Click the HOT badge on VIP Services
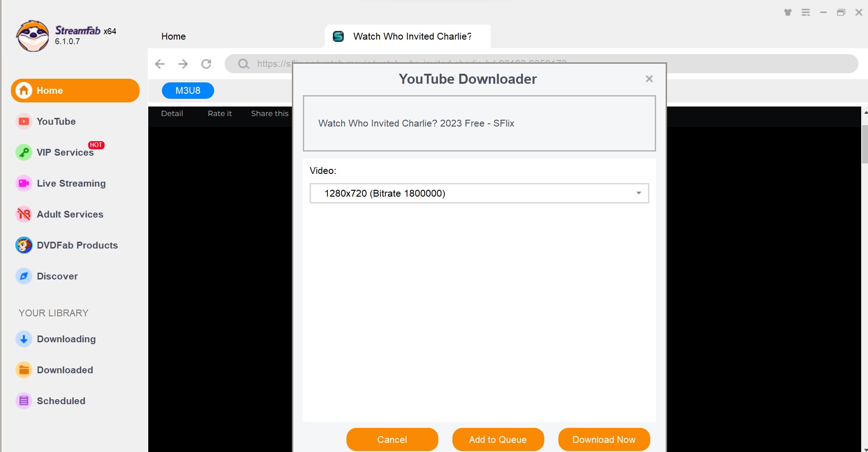 96,145
